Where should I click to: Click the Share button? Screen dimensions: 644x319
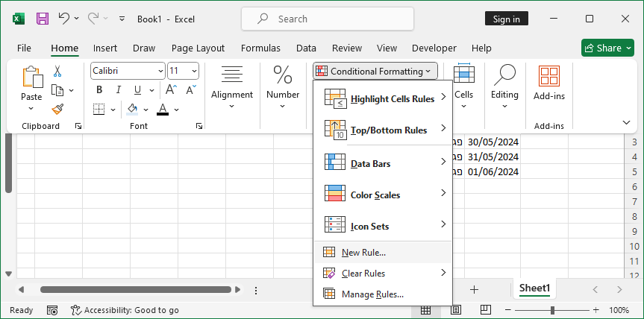(x=607, y=48)
